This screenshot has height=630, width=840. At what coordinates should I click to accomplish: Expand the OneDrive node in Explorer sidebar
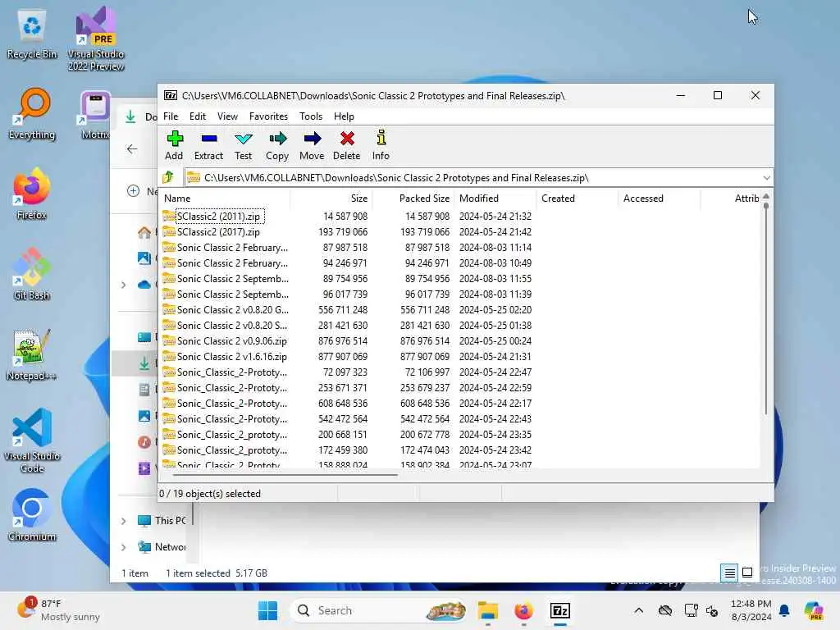pyautogui.click(x=124, y=285)
